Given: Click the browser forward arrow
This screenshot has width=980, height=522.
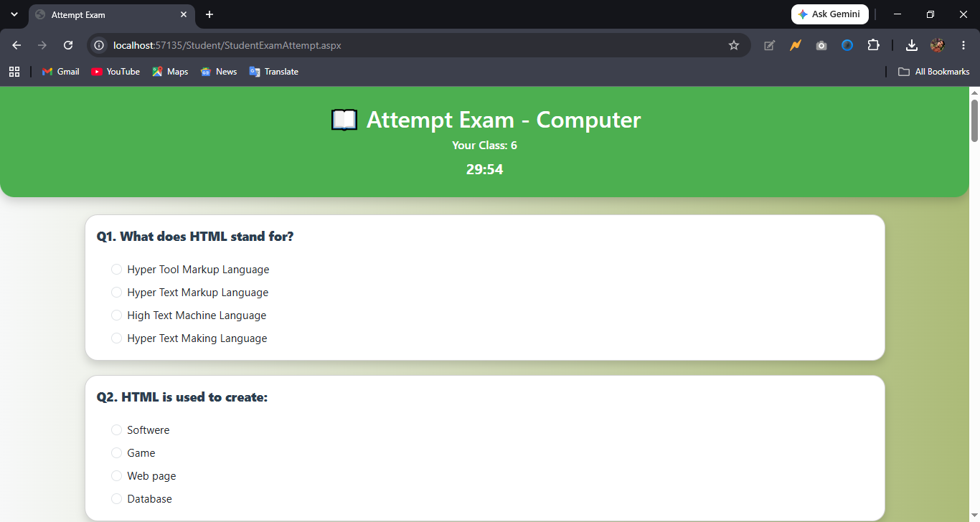Looking at the screenshot, I should click(42, 45).
